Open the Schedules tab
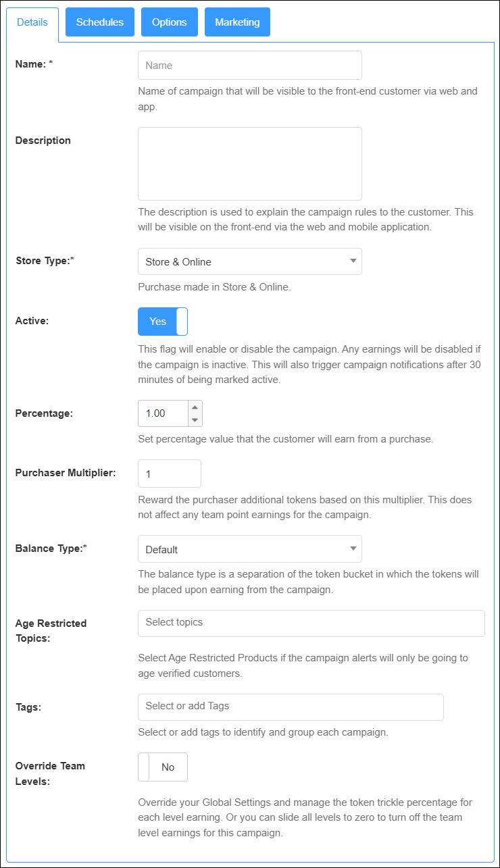 100,22
